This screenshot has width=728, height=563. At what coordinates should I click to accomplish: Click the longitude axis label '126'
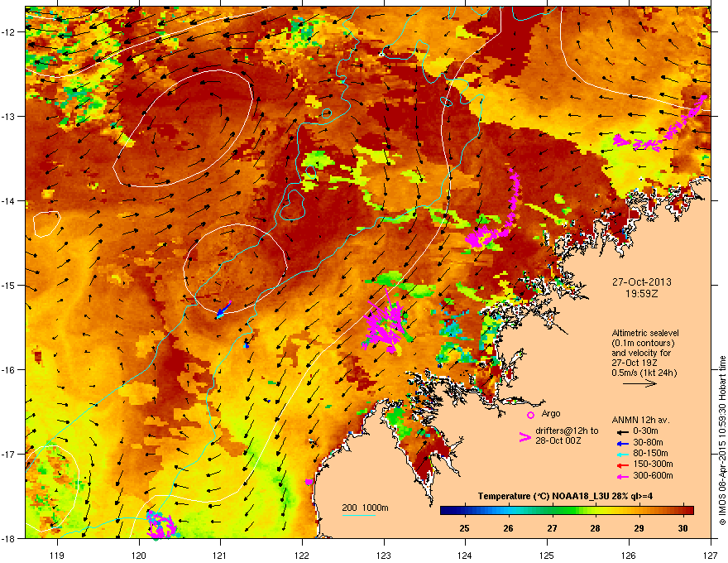pyautogui.click(x=629, y=555)
